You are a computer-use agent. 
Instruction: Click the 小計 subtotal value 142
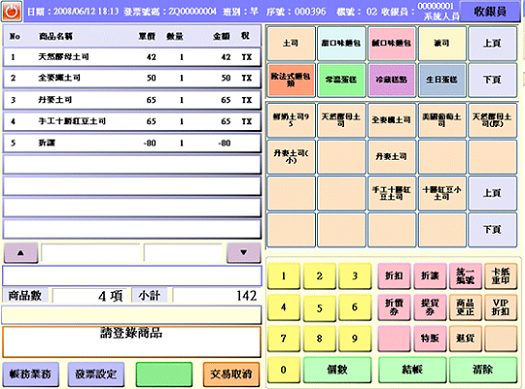coord(216,296)
